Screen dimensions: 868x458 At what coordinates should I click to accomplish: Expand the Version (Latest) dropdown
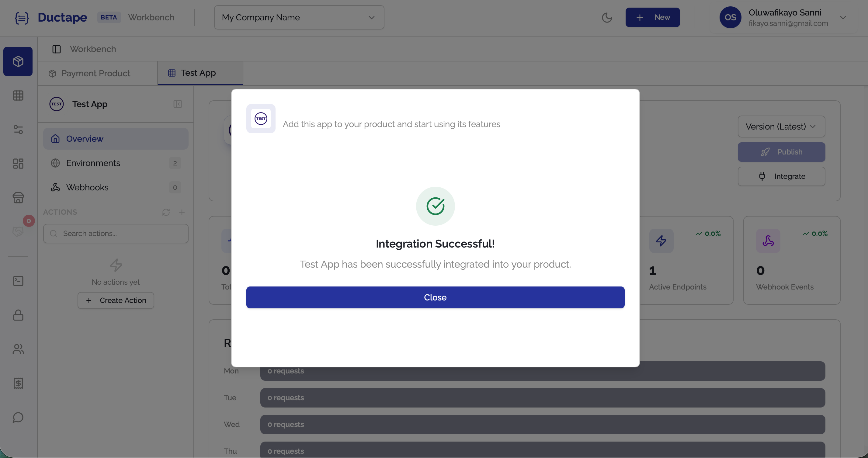coord(781,127)
